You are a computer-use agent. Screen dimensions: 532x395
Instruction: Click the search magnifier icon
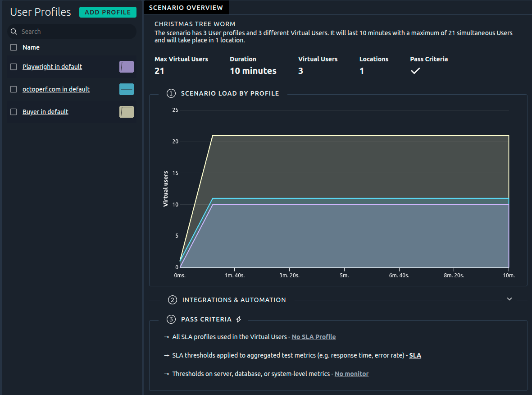pos(14,32)
